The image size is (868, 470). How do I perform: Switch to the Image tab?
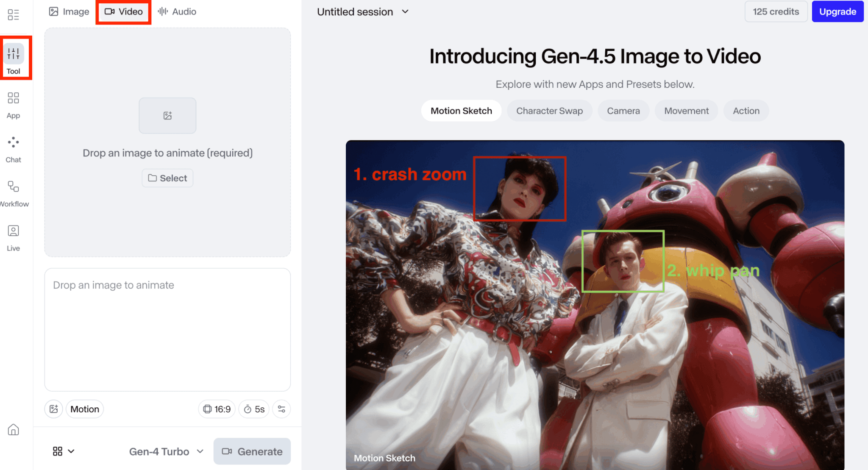pyautogui.click(x=69, y=11)
